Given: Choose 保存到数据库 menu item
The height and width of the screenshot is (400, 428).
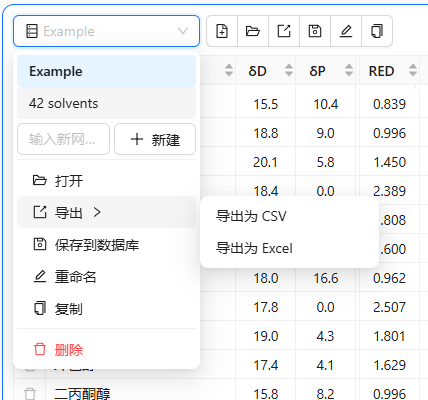Looking at the screenshot, I should point(107,245).
